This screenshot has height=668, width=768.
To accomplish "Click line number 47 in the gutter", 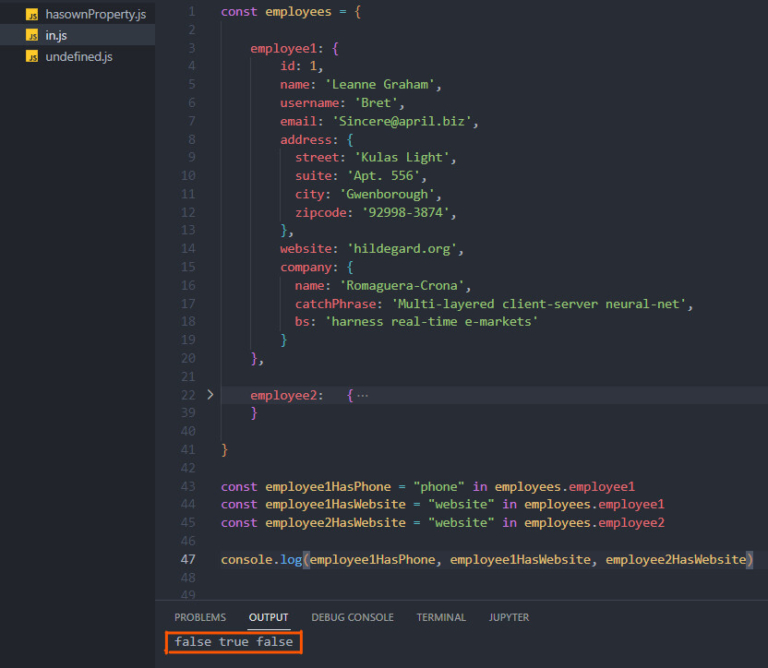I will point(188,559).
